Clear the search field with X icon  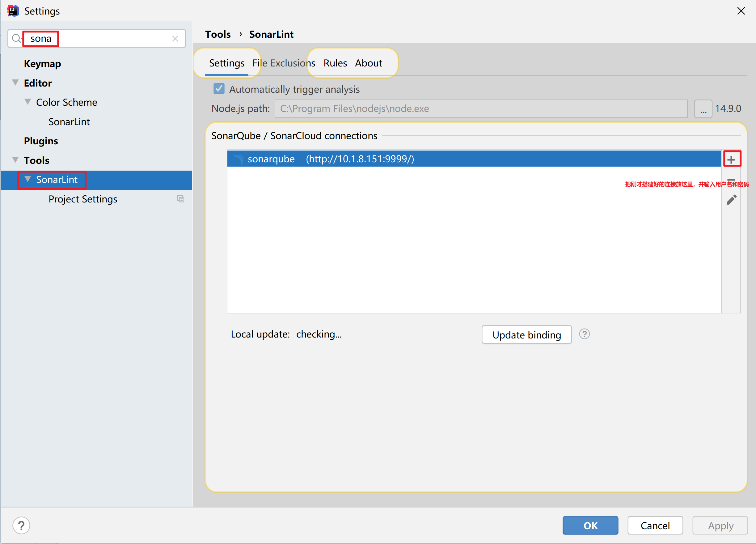click(x=175, y=39)
